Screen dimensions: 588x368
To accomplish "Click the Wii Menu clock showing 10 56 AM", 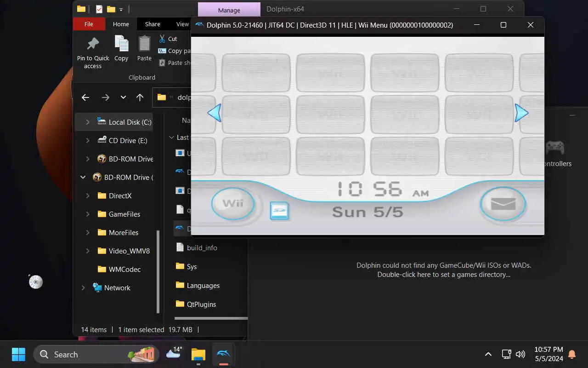I will click(382, 190).
